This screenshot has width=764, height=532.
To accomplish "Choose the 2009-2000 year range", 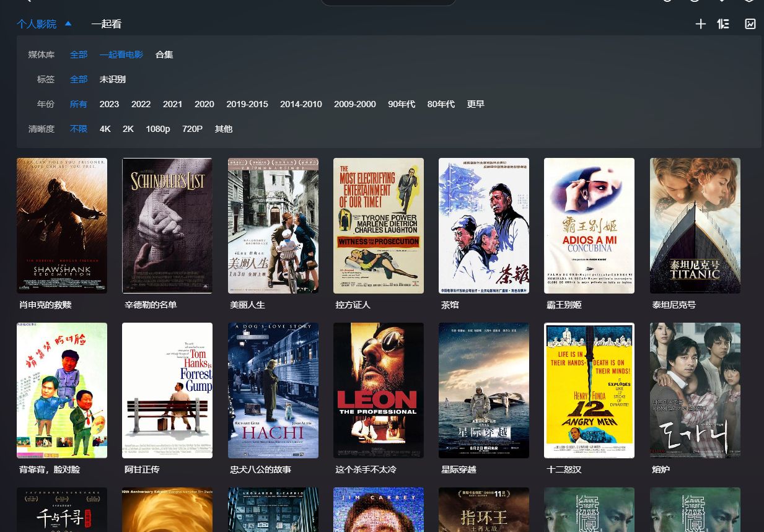I will (x=355, y=104).
